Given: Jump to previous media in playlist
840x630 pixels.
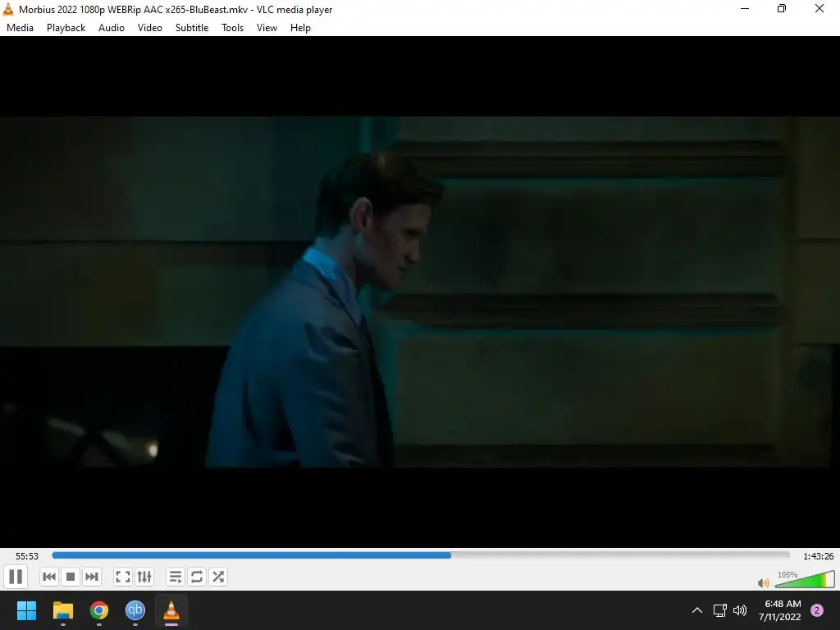Looking at the screenshot, I should pyautogui.click(x=48, y=577).
